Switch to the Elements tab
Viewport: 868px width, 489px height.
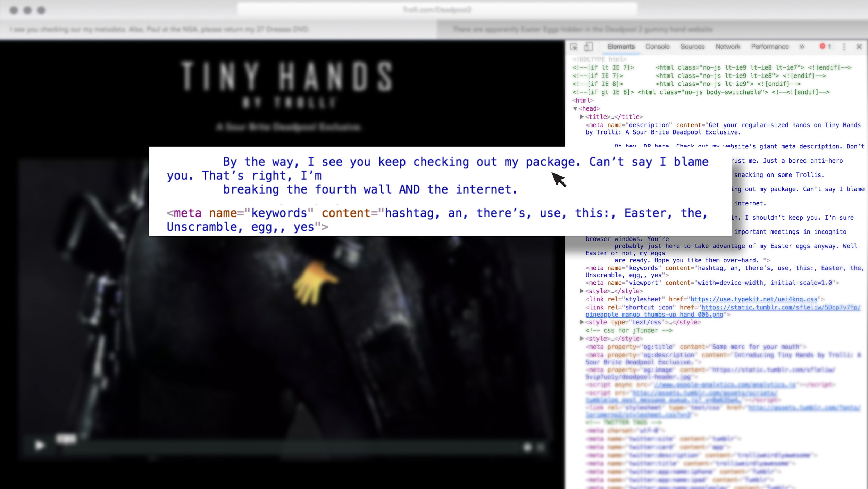621,47
